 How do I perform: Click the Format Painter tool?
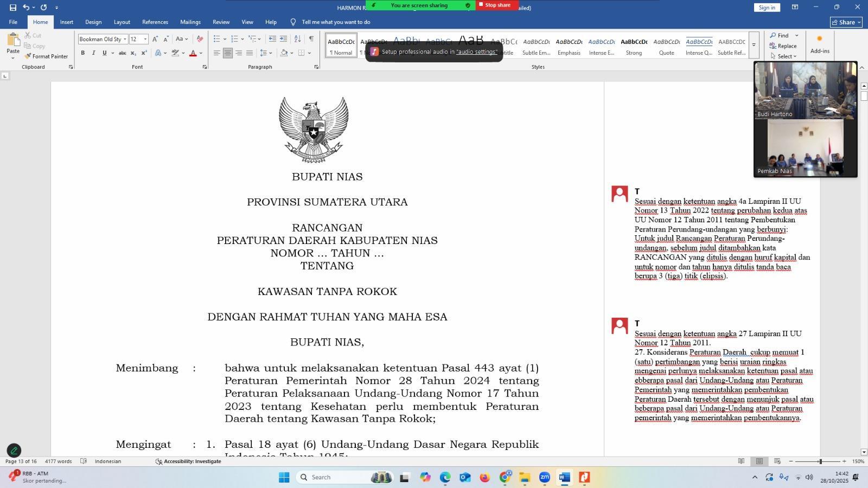coord(46,56)
